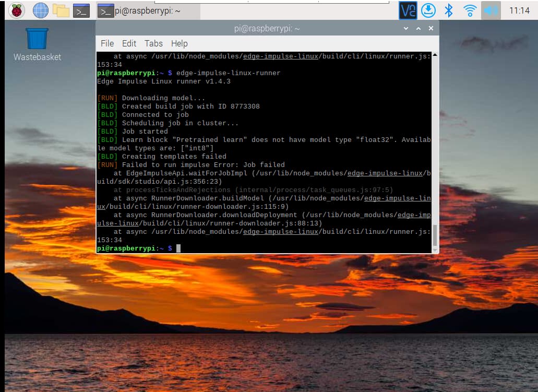Open the volume speaker control

[x=491, y=10]
